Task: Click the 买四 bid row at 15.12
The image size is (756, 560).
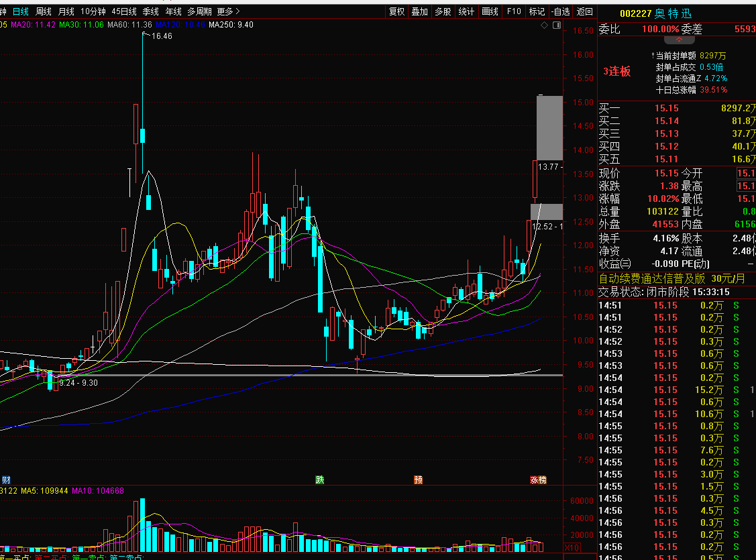Action: pyautogui.click(x=676, y=146)
